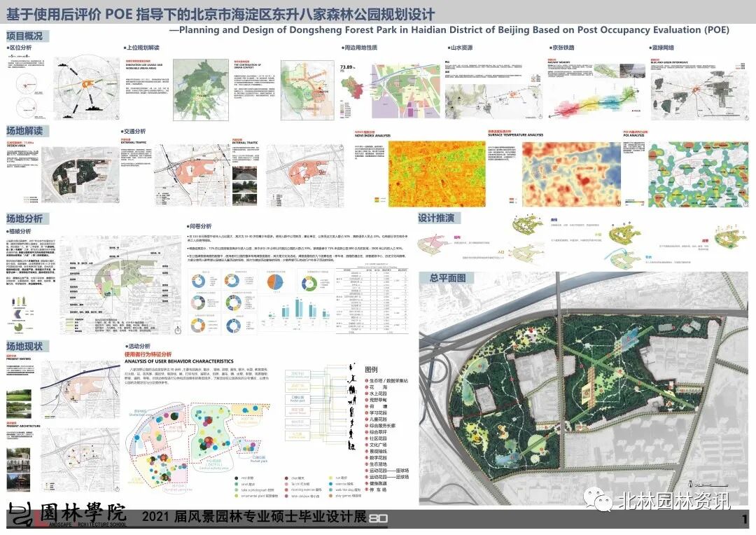This screenshot has height=535, width=756.
Task: Select the 交通分析 subsection label
Action: [x=133, y=131]
